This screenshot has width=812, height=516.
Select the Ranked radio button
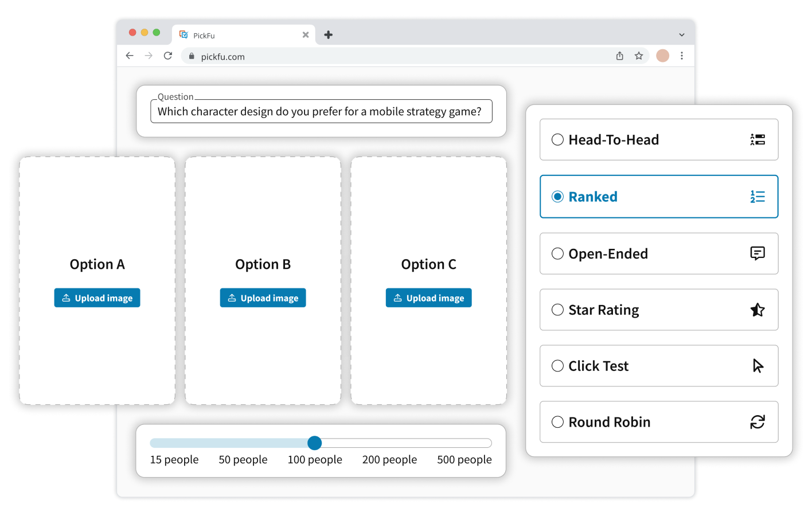point(557,197)
